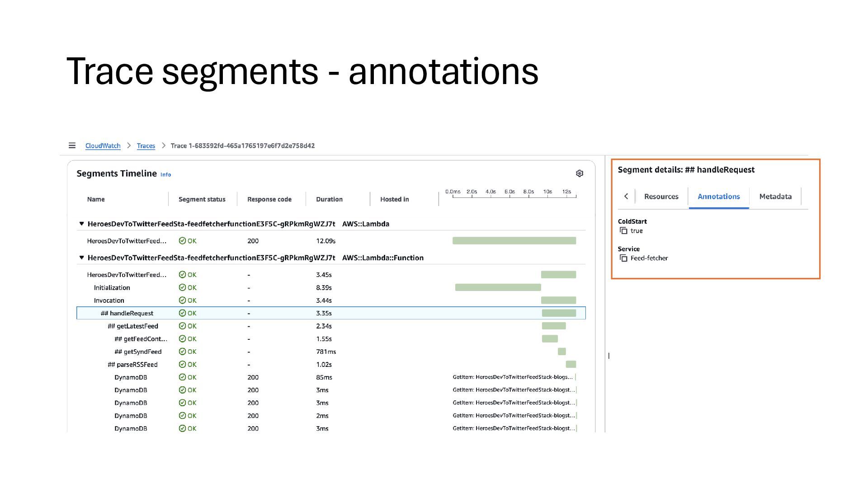Click the getFeedCont… timeline bar
This screenshot has width=868, height=488.
click(550, 339)
